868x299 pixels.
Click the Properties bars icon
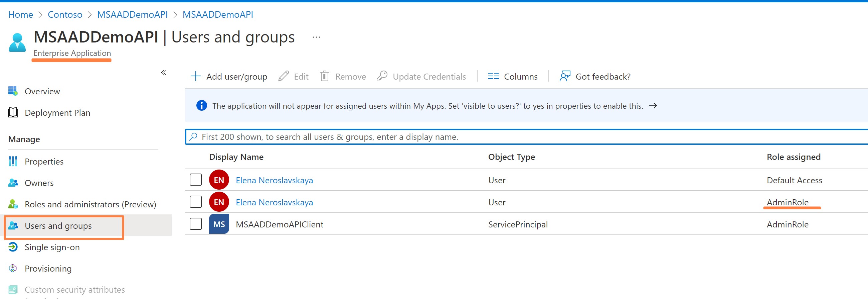13,161
